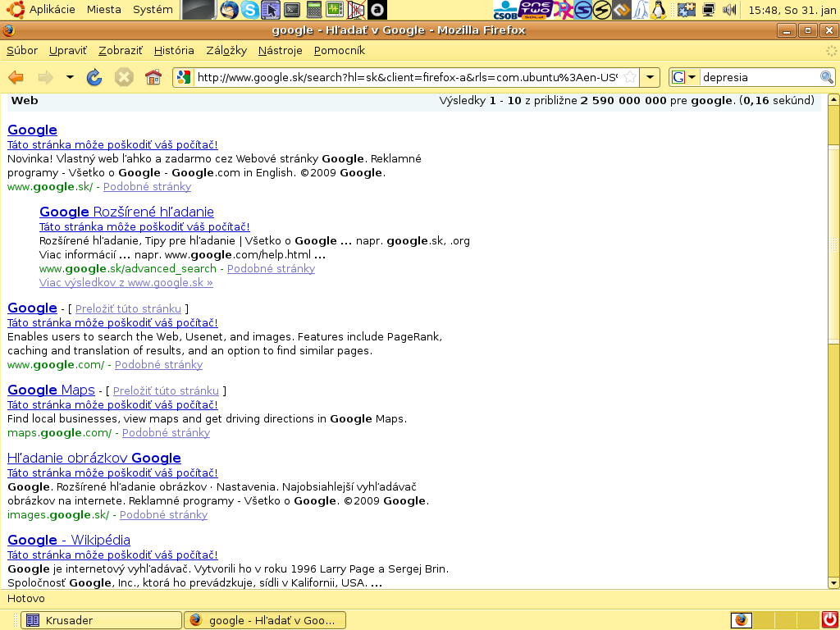Click 'Podobné stránky' after images.google.sk
The image size is (840, 630).
point(163,514)
